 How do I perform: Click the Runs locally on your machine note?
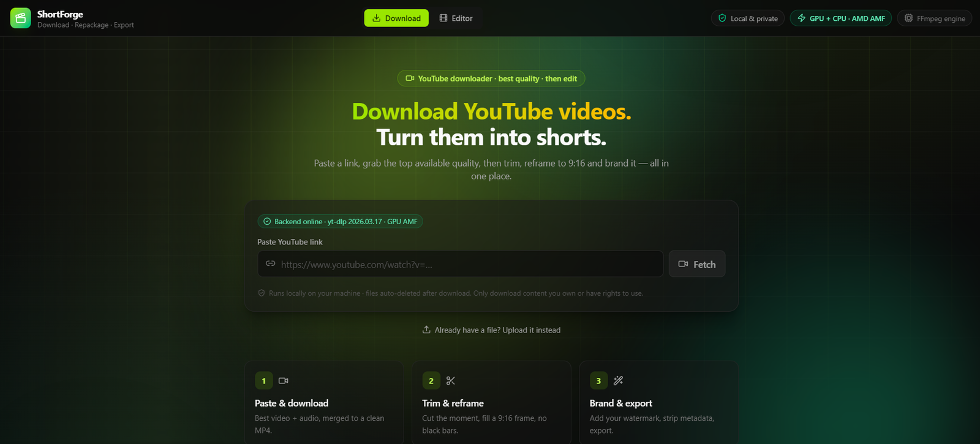456,293
